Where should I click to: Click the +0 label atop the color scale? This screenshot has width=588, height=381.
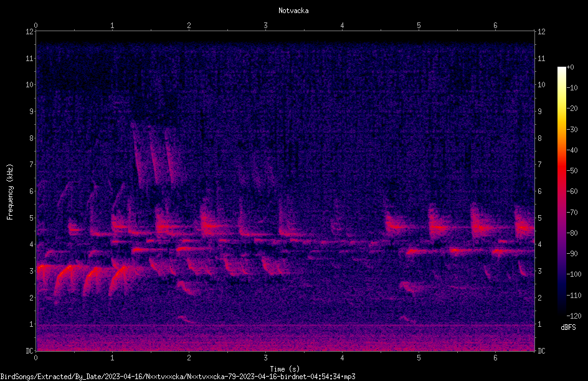pos(571,67)
